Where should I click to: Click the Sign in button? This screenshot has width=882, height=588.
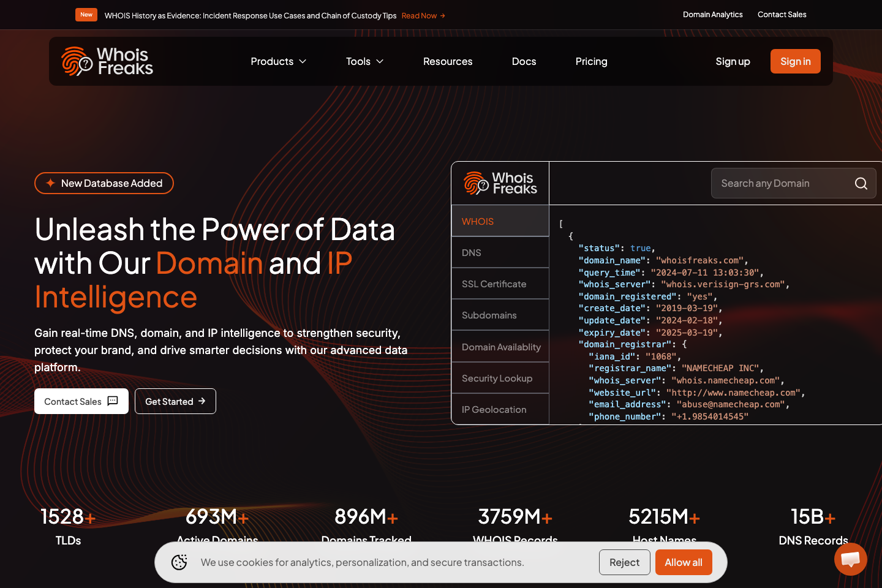(795, 61)
